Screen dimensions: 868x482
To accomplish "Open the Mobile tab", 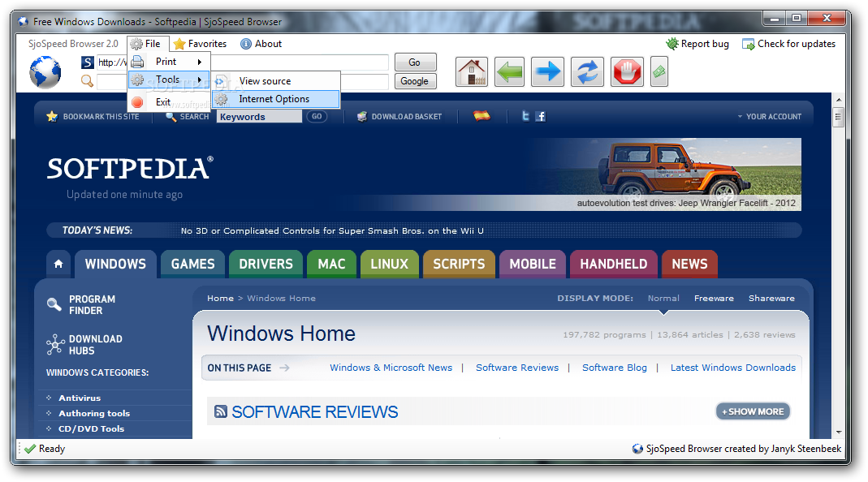I will (533, 264).
